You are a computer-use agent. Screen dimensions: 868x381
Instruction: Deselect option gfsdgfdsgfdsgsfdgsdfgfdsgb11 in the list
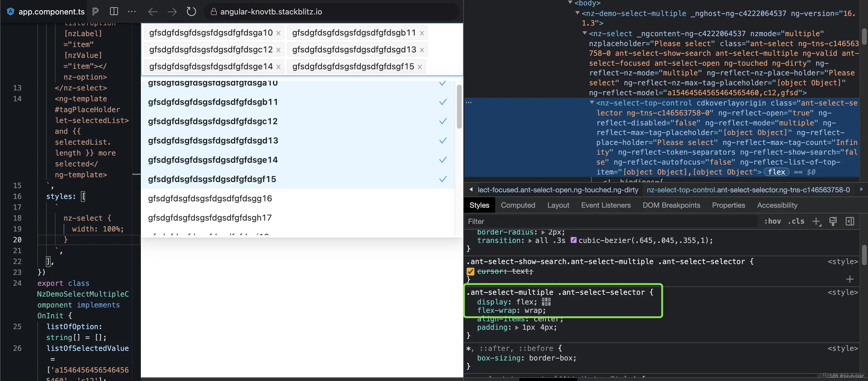coord(212,102)
